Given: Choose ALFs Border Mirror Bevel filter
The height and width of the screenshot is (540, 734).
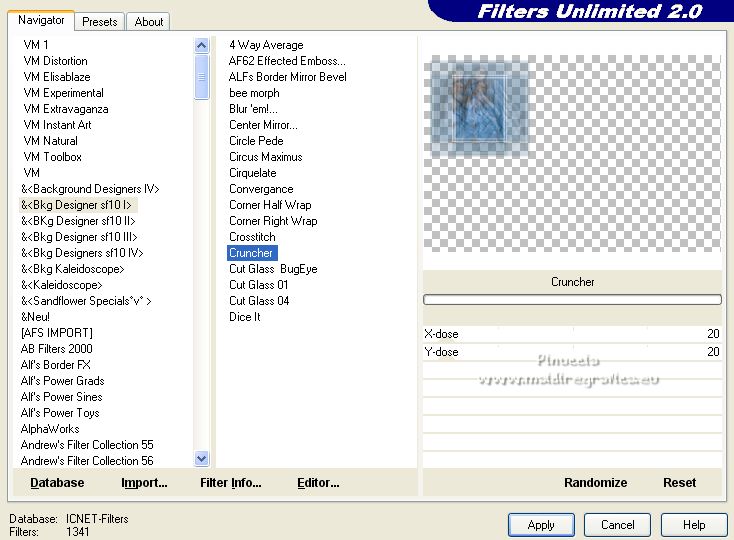Looking at the screenshot, I should [287, 76].
